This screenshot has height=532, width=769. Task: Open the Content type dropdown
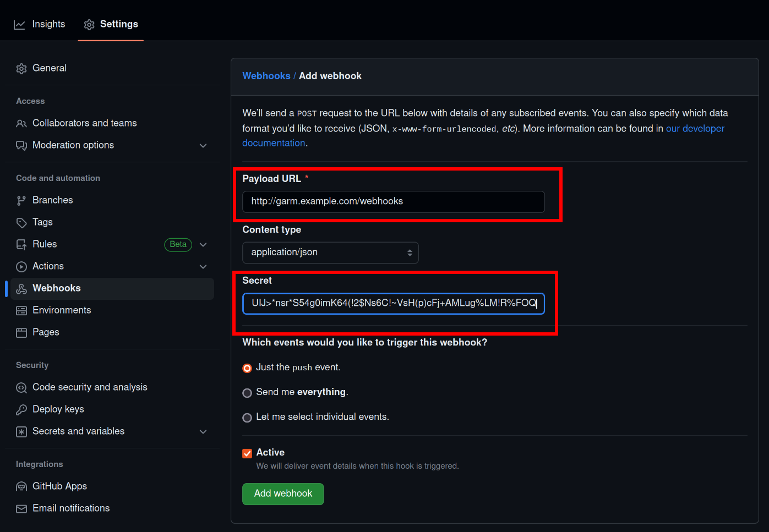[330, 253]
